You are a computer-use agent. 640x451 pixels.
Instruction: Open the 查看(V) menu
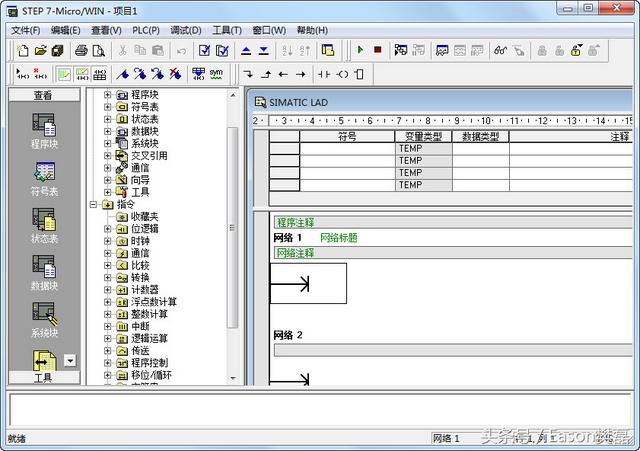[106, 30]
